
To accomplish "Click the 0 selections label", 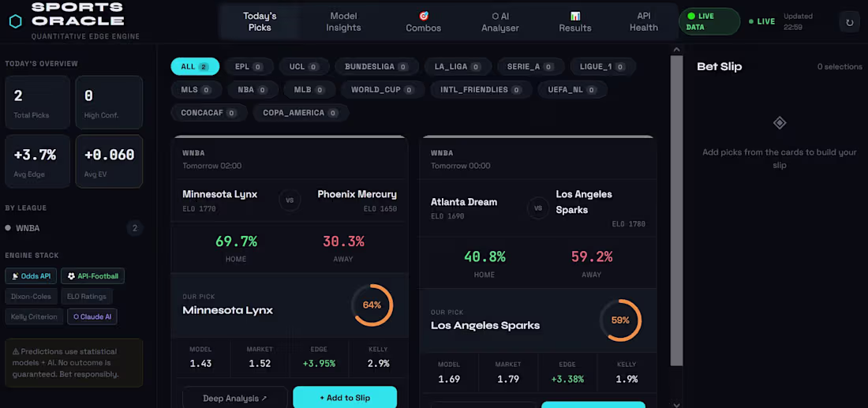I will click(840, 67).
